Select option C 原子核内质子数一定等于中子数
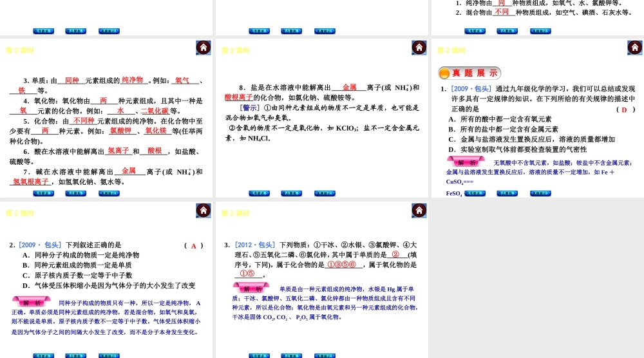 pos(77,276)
